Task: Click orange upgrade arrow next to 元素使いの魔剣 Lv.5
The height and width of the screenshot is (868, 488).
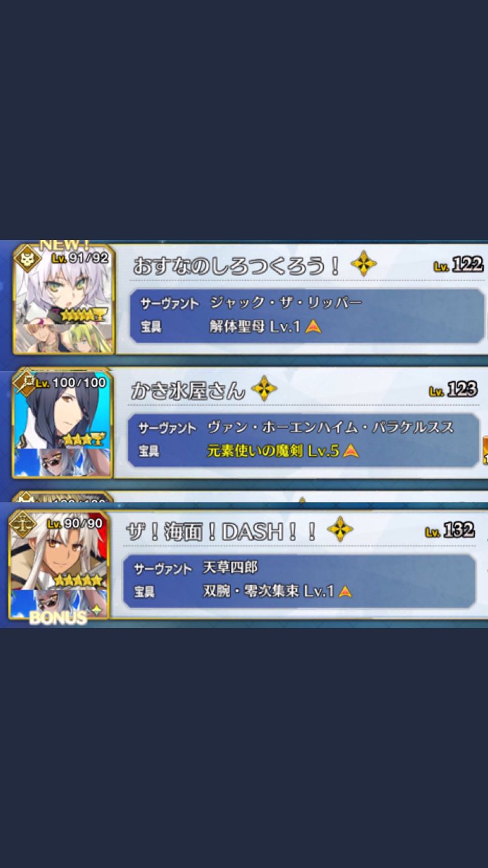Action: 351,450
